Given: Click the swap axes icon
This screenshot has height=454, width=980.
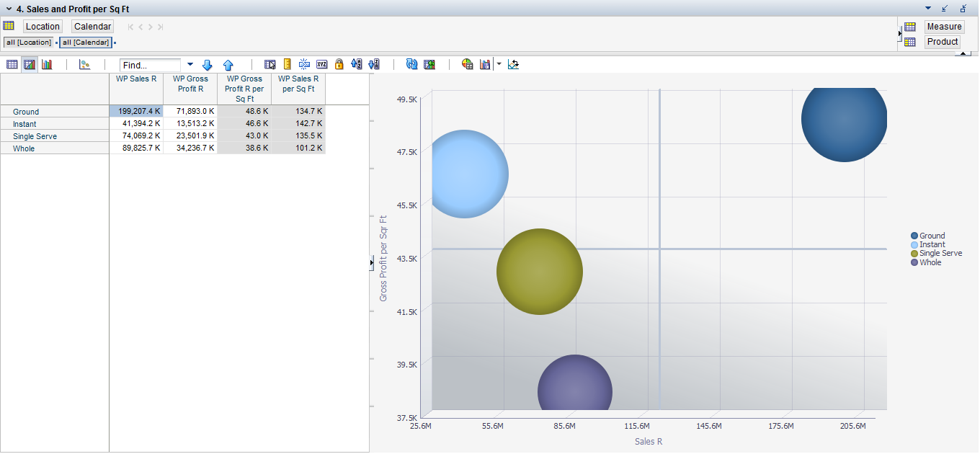Looking at the screenshot, I should click(x=513, y=64).
